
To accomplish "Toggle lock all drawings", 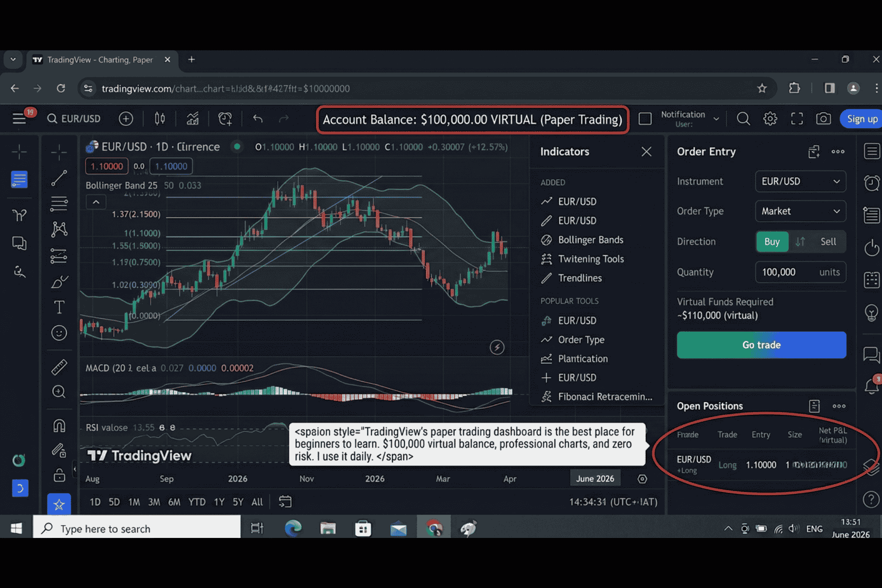I will 59,475.
